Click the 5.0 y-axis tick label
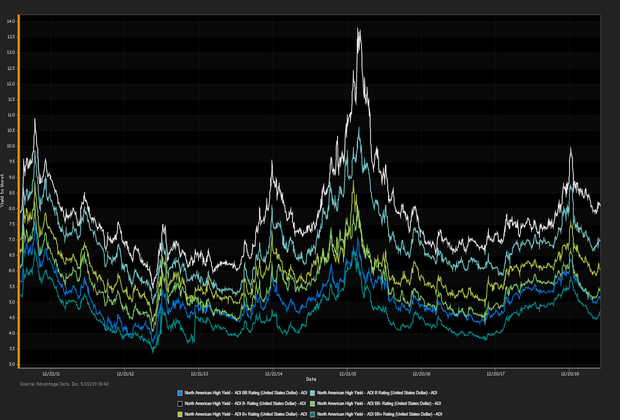620x420 pixels. tap(11, 302)
